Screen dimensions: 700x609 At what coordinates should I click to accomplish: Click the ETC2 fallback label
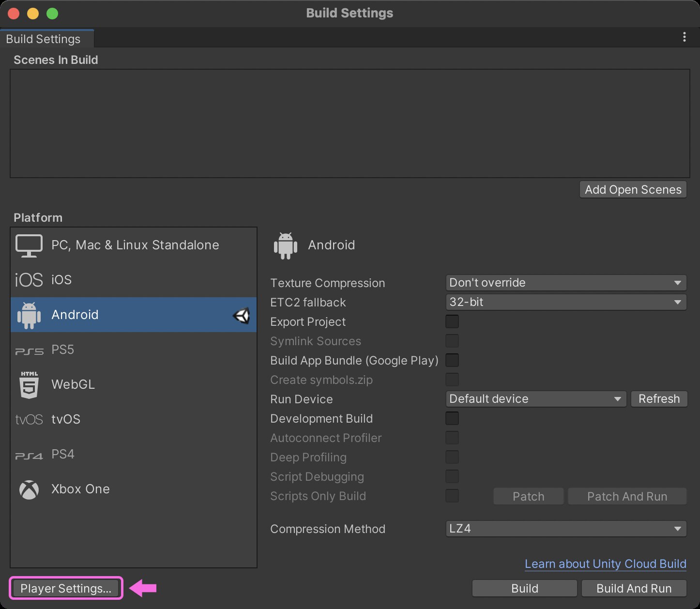tap(308, 303)
